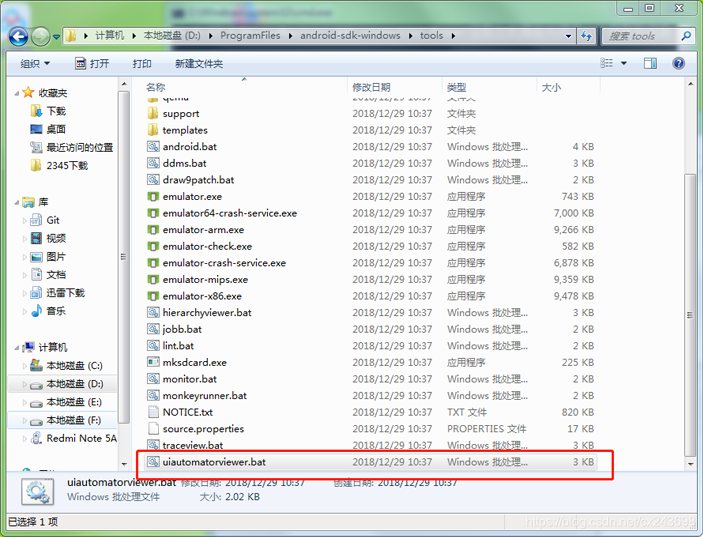The width and height of the screenshot is (703, 537).
Task: Click the file list vertical scrollbar
Action: (689, 300)
